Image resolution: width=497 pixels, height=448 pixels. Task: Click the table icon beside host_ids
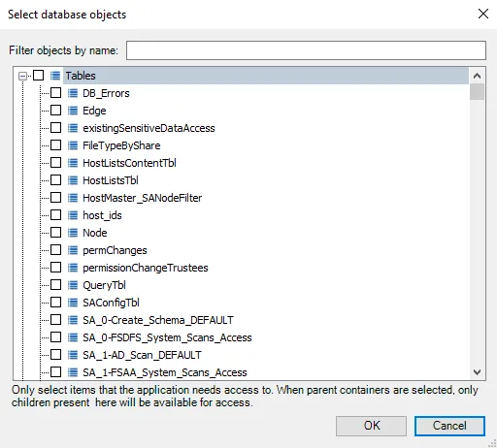coord(73,215)
